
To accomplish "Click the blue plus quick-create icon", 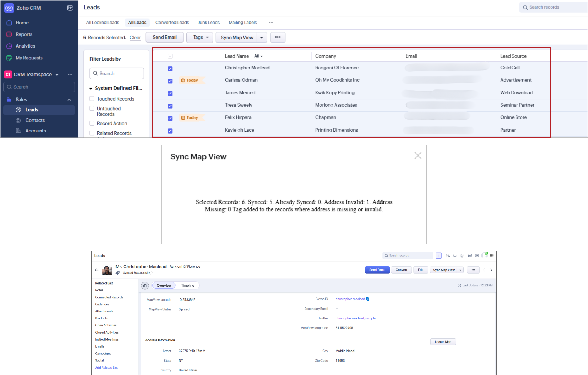I will (x=439, y=256).
